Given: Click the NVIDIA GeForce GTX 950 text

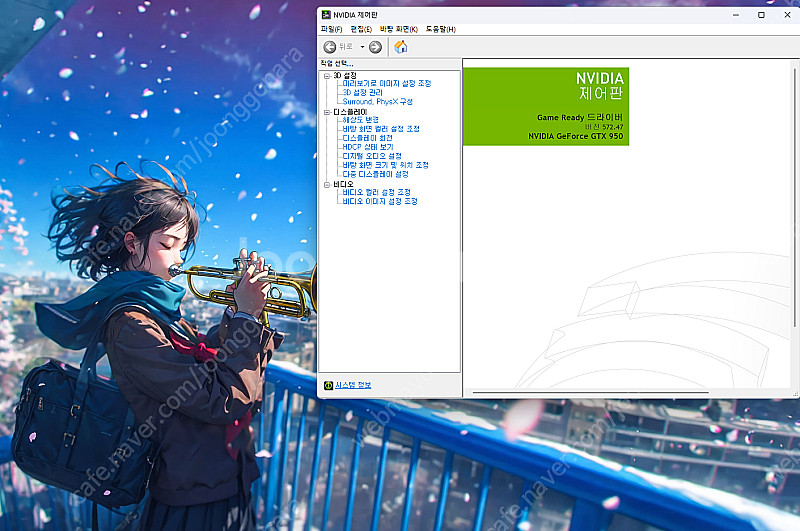Looking at the screenshot, I should 575,136.
